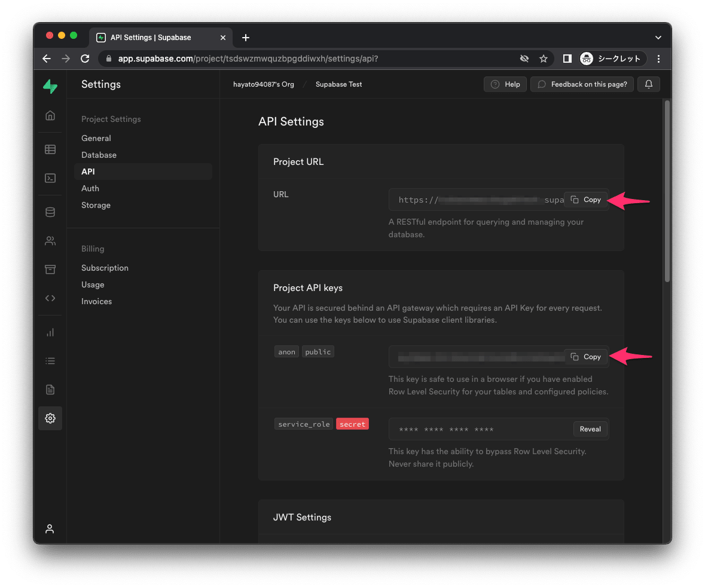This screenshot has height=588, width=705.
Task: Copy the anon public key
Action: click(x=586, y=357)
